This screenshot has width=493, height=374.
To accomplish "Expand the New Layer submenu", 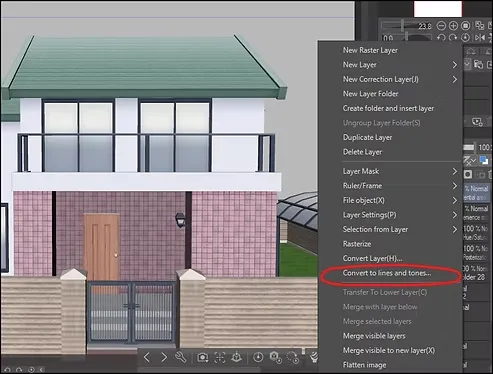I will tap(390, 65).
